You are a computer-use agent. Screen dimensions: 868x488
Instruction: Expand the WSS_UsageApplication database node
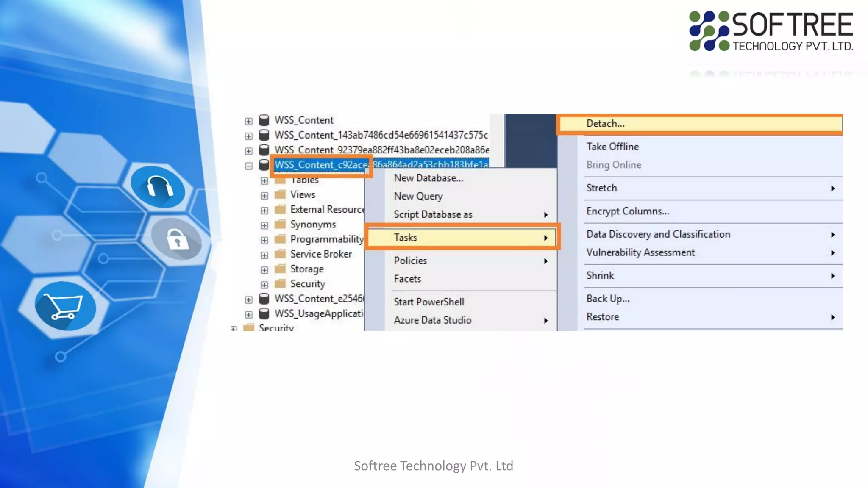click(248, 315)
